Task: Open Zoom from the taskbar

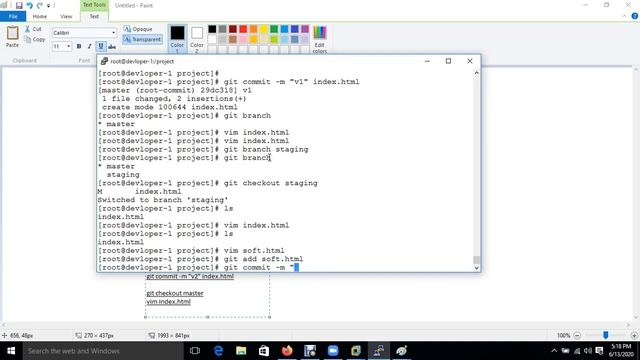Action: click(333, 351)
